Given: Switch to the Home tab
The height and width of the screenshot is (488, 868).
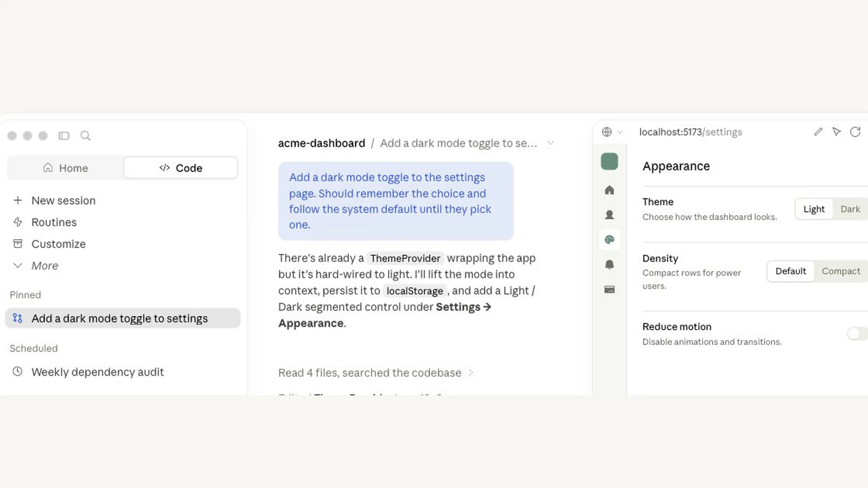Looking at the screenshot, I should 66,168.
